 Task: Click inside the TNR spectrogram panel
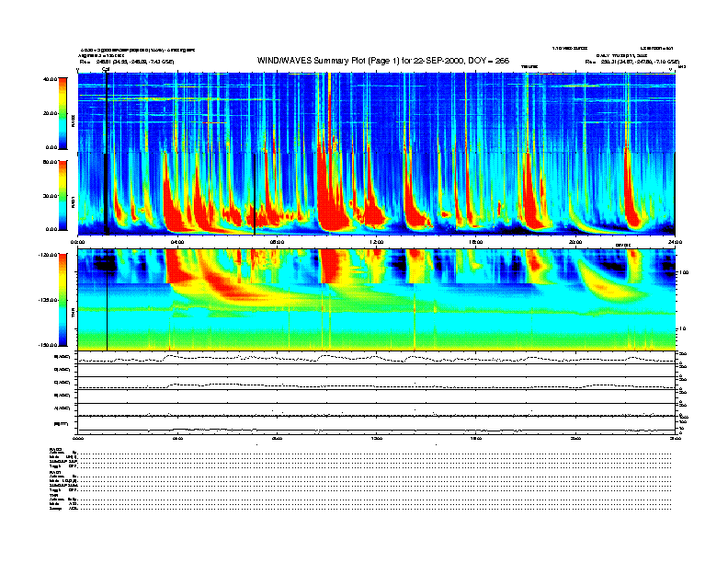point(376,300)
